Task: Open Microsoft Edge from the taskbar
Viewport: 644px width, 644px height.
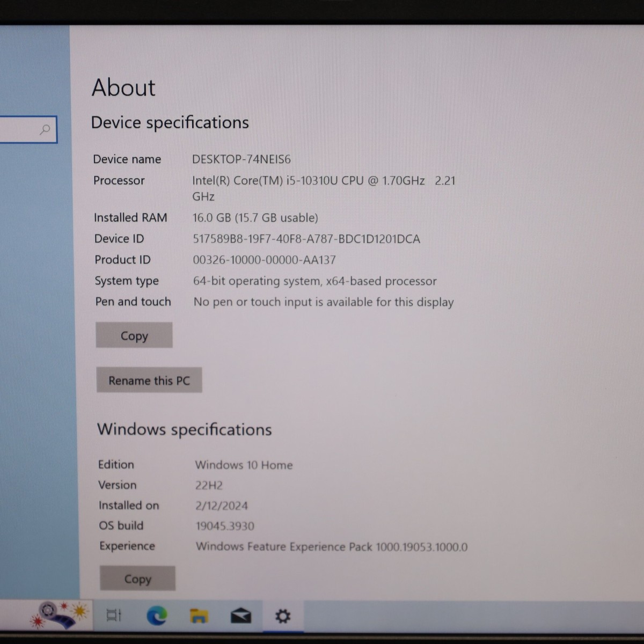Action: pos(156,616)
